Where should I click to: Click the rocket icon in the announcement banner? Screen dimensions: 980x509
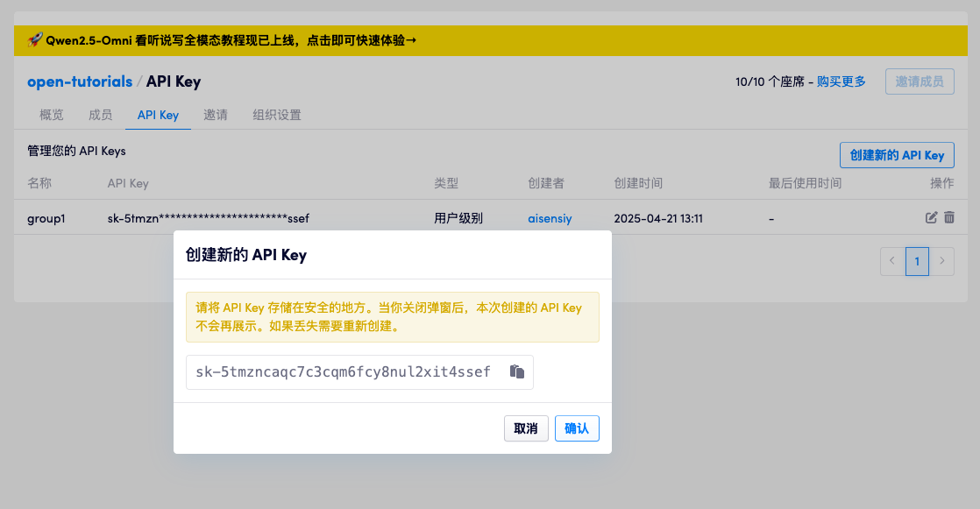pyautogui.click(x=35, y=39)
